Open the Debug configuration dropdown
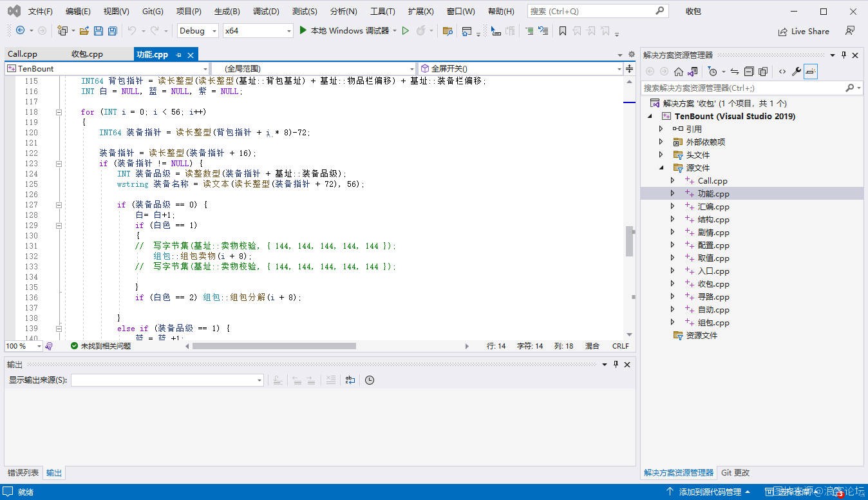The image size is (868, 500). (x=198, y=30)
